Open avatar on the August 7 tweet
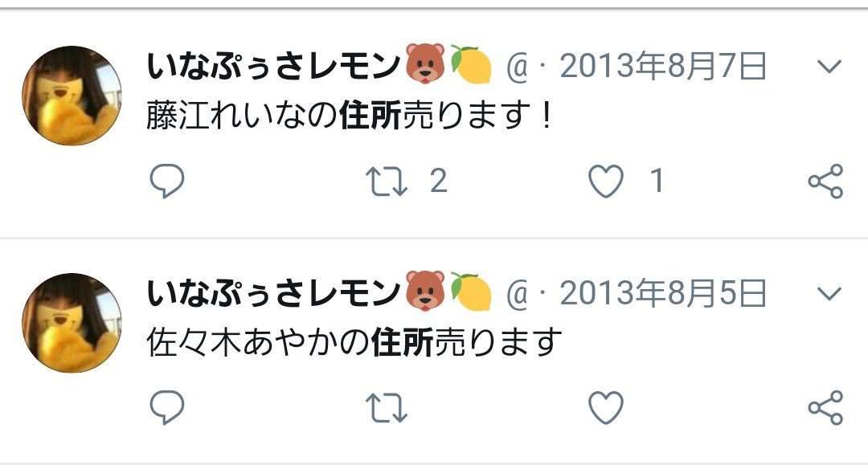Screen dimensions: 868x465 pos(72,96)
